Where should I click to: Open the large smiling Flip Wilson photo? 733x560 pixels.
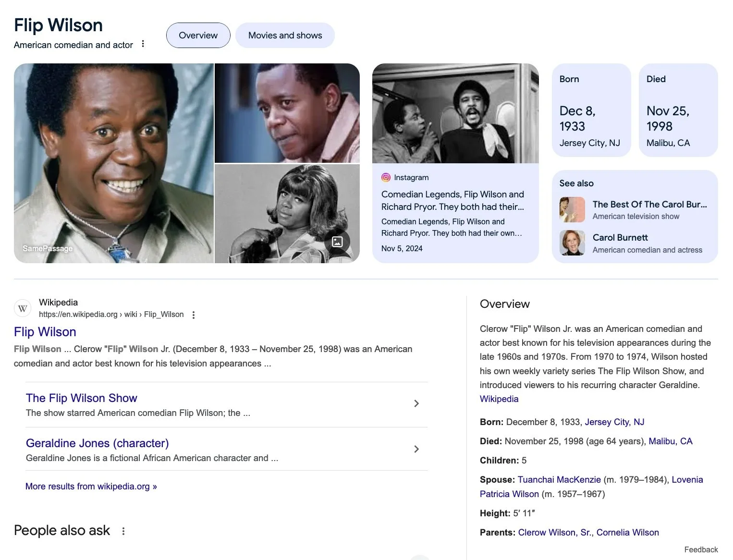coord(114,163)
